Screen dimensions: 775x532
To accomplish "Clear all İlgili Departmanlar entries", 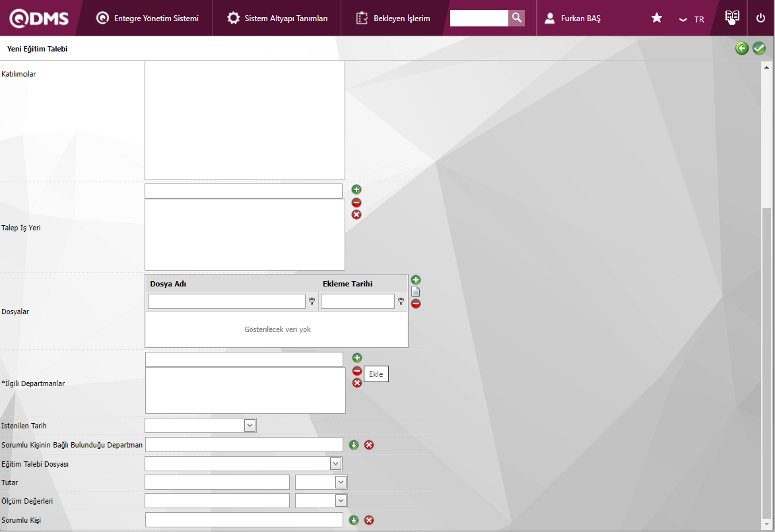I will pos(357,383).
